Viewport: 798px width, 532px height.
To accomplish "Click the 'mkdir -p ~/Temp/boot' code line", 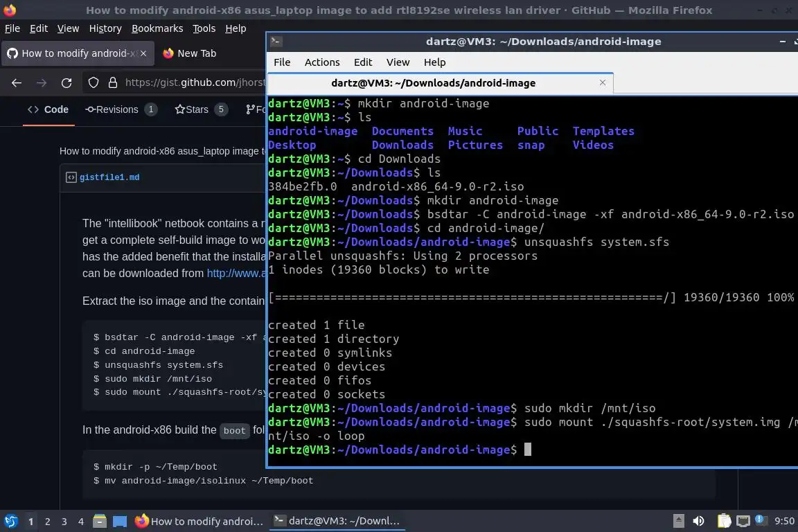I will tap(155, 467).
